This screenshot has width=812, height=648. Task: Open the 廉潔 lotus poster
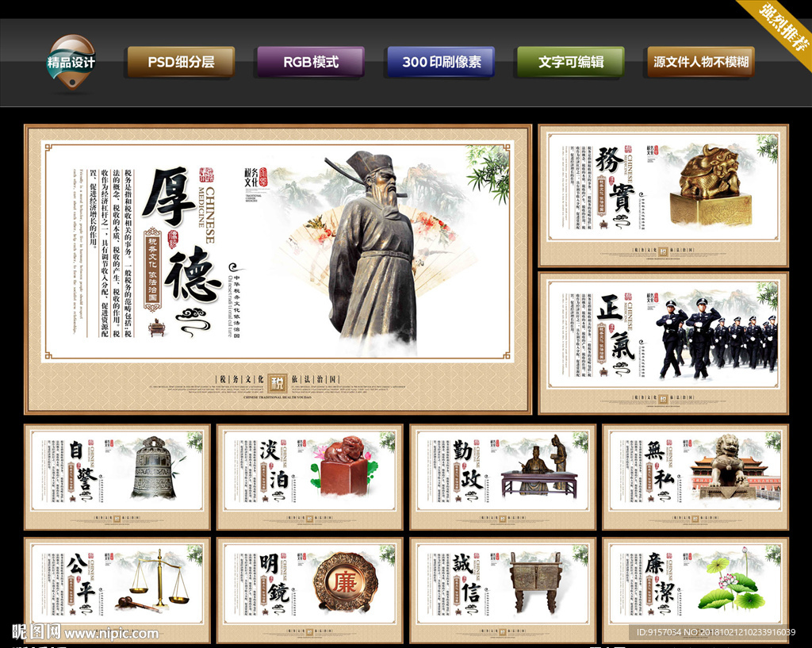tap(695, 590)
